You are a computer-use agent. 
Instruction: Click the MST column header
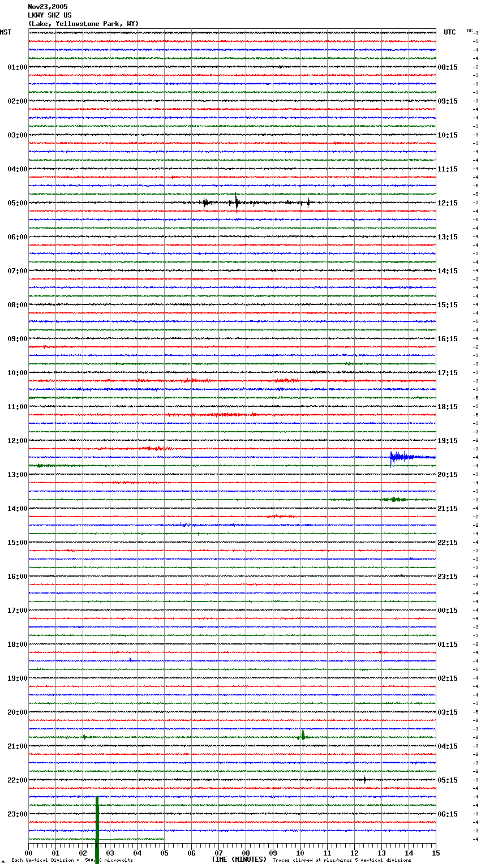click(x=6, y=32)
